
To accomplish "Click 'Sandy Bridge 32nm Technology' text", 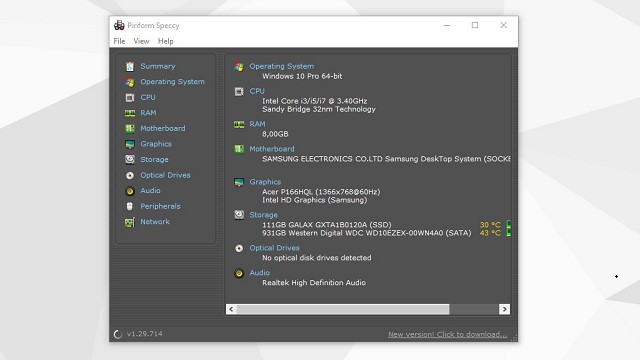I will [x=319, y=109].
